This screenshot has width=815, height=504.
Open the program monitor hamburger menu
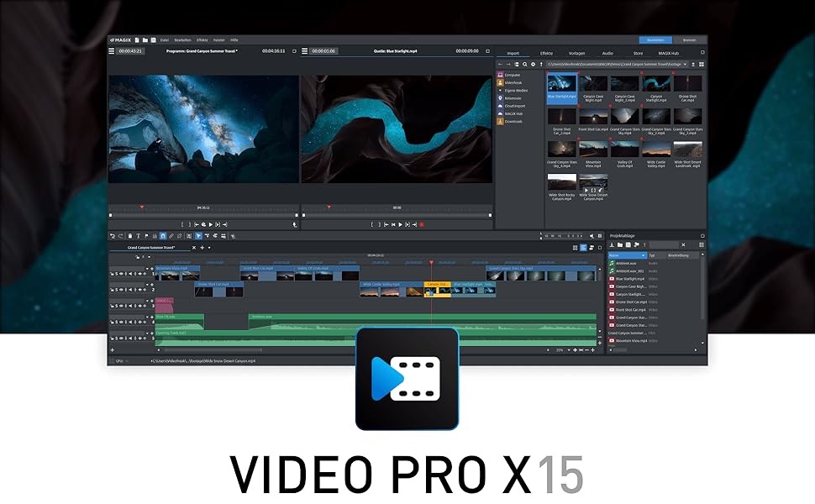pos(111,51)
